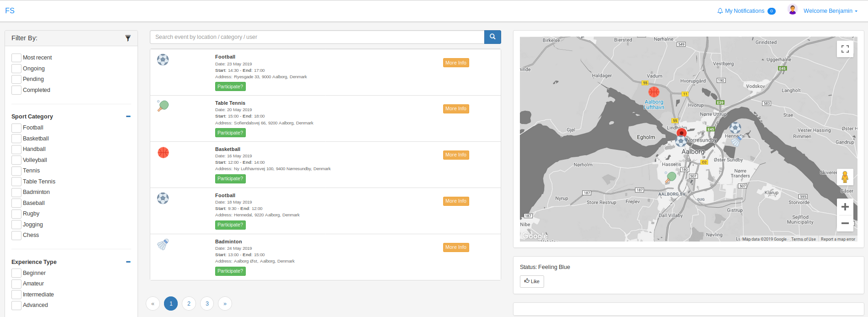Click Street View pegman icon
This screenshot has height=317, width=868.
(x=845, y=177)
